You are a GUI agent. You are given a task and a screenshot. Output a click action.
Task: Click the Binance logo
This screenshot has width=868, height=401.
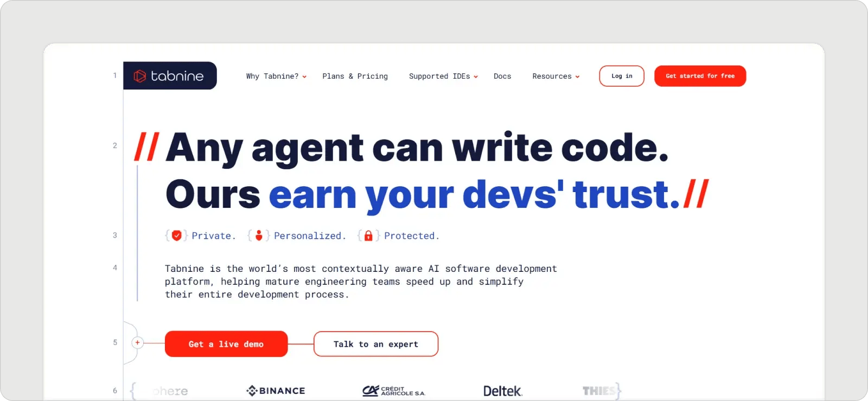point(276,391)
